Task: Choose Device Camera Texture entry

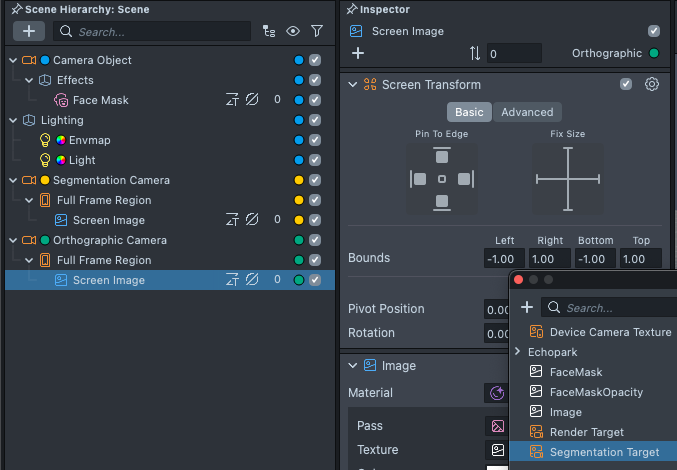Action: [610, 332]
